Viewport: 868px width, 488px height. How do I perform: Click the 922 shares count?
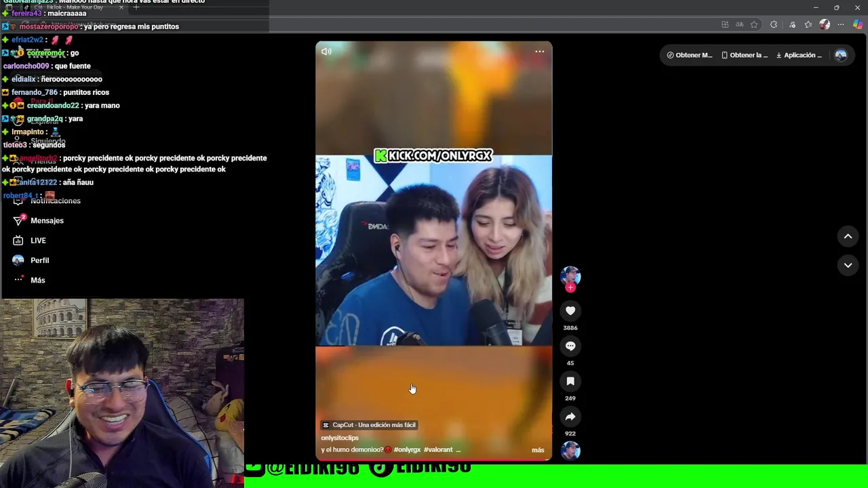(x=570, y=433)
